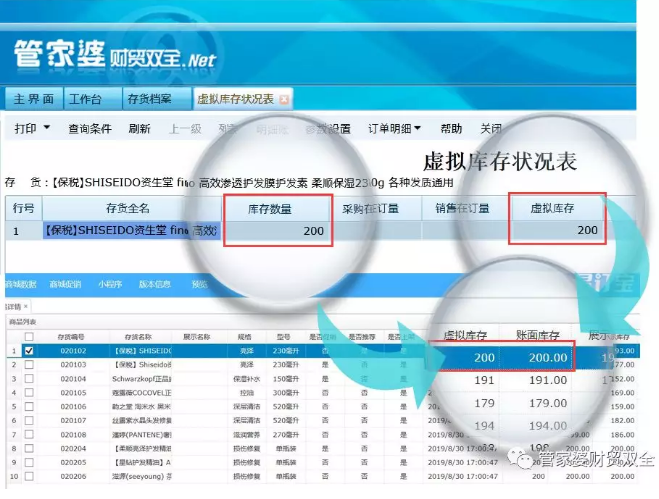Image resolution: width=659 pixels, height=499 pixels.
Task: Click the 194.00 账面库存 value
Action: [x=548, y=426]
